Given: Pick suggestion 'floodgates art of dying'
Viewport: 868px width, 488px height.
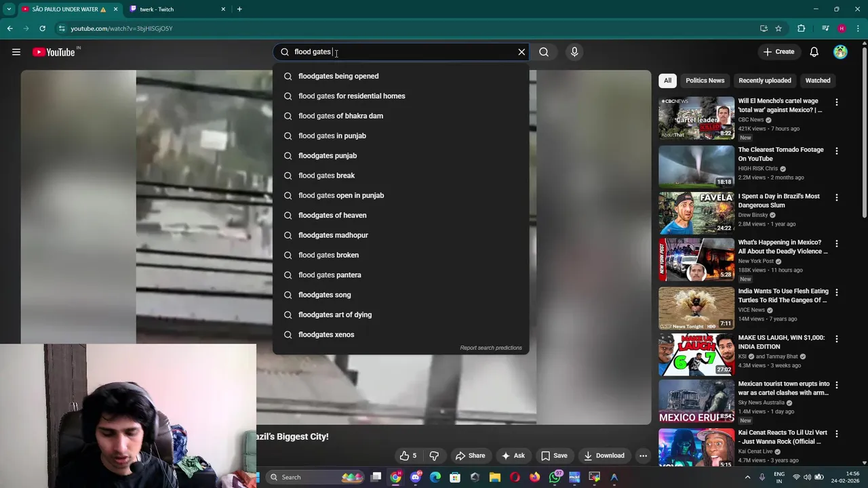Looking at the screenshot, I should click(x=401, y=314).
